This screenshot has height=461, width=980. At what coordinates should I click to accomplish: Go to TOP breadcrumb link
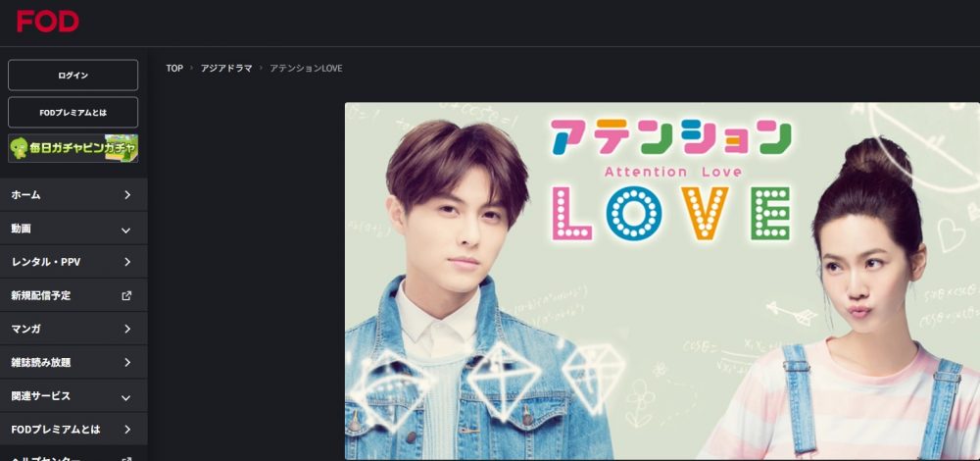174,69
